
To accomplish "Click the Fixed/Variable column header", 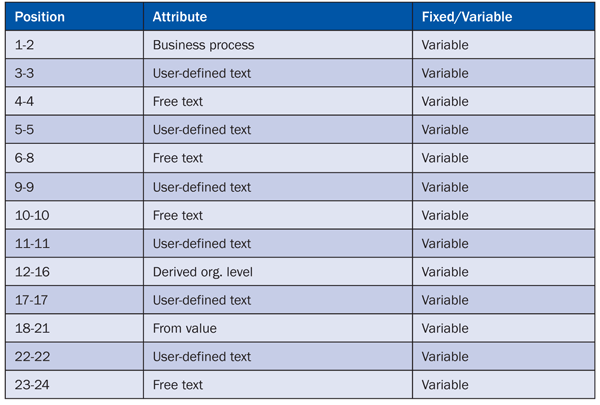I will pos(467,17).
